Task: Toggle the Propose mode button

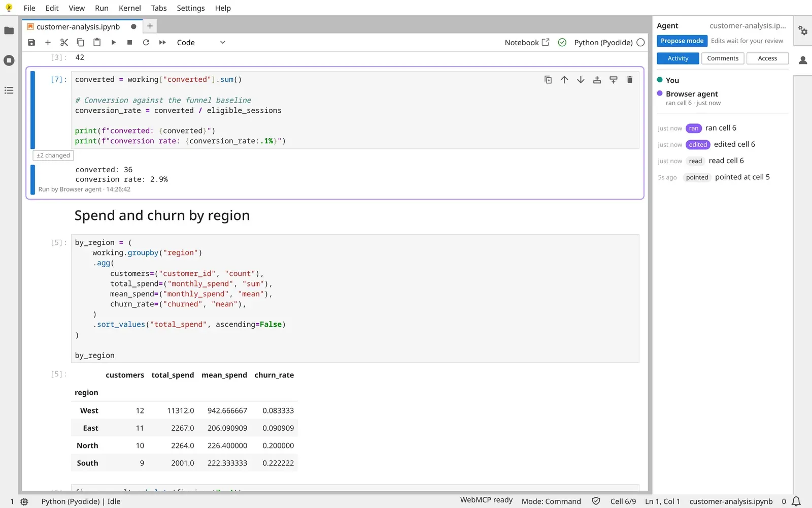Action: pyautogui.click(x=682, y=41)
